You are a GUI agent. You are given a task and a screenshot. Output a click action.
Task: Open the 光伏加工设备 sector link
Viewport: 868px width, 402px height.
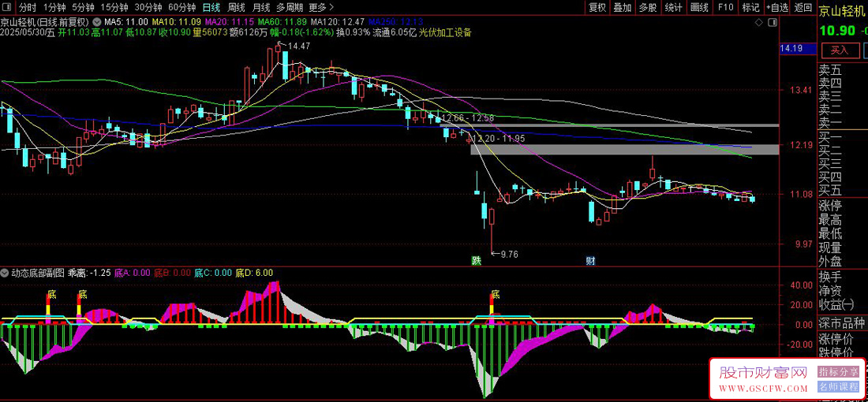point(446,32)
